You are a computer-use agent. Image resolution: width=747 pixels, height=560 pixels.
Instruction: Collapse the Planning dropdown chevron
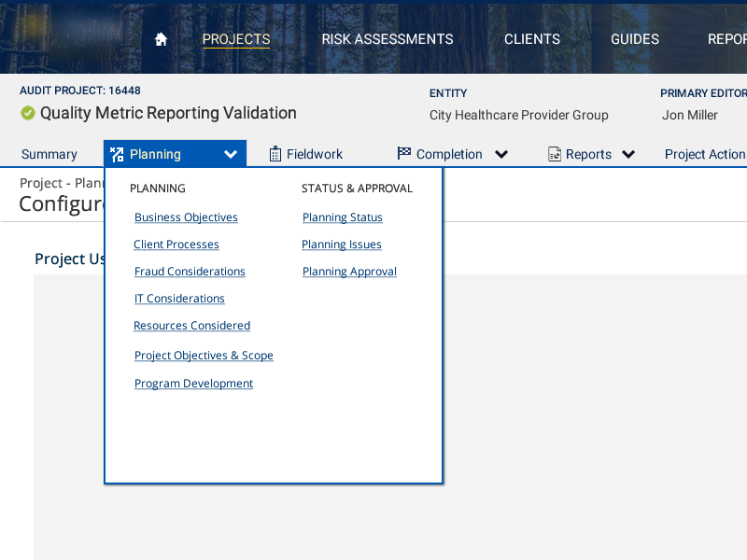tap(231, 154)
